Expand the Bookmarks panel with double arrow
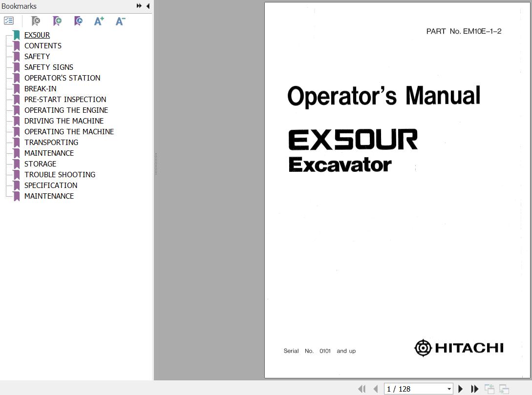This screenshot has width=532, height=395. point(139,6)
